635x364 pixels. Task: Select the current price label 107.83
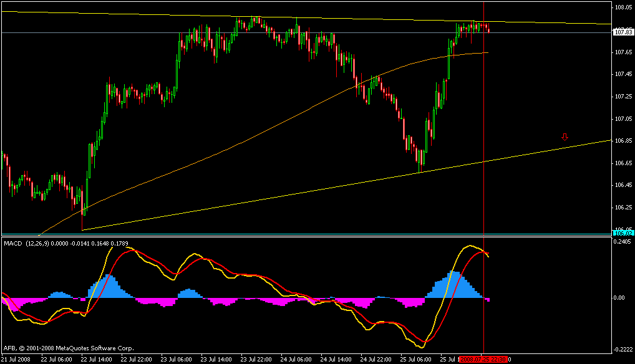pos(621,32)
